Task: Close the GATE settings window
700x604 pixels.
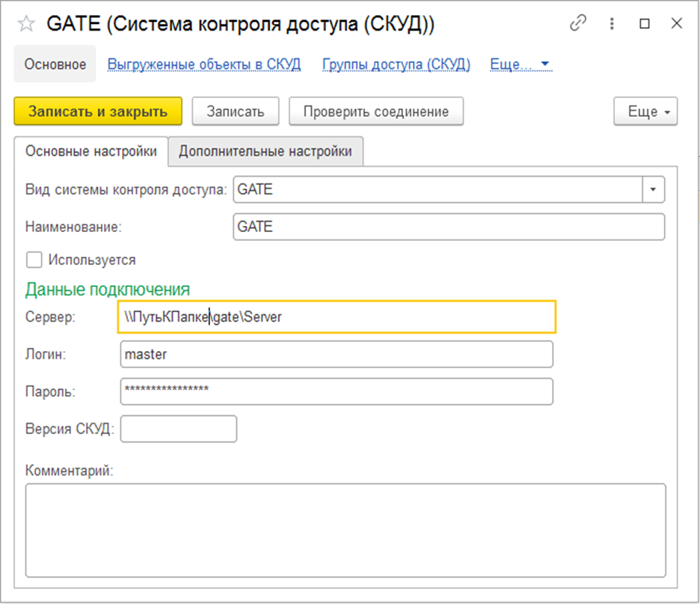Action: [676, 23]
